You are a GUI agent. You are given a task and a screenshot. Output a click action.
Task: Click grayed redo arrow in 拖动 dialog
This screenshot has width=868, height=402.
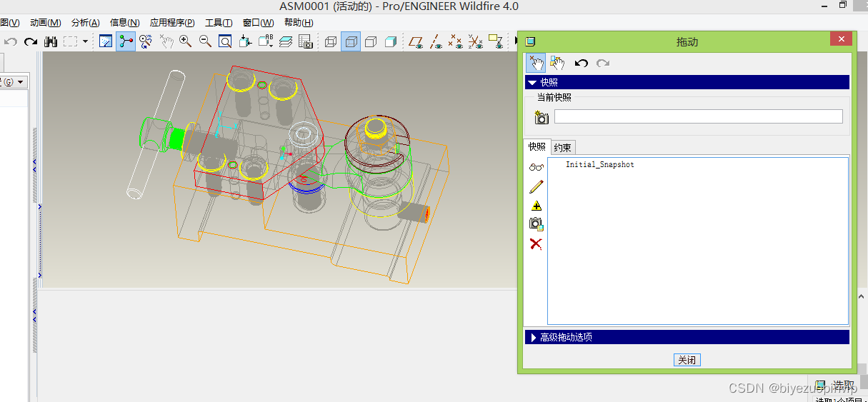(x=603, y=63)
